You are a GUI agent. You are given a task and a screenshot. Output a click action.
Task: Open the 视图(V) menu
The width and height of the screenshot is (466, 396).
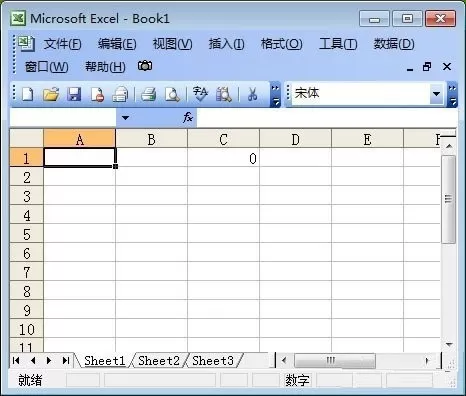pos(172,44)
